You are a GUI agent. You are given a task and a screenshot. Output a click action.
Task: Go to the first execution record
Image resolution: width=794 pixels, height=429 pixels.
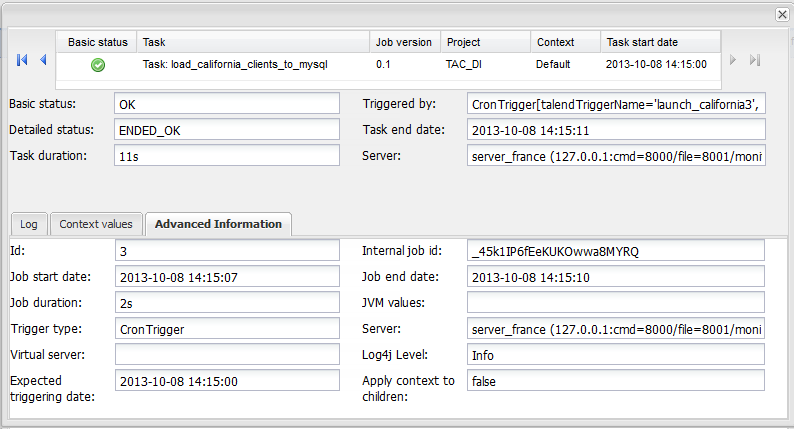click(22, 61)
